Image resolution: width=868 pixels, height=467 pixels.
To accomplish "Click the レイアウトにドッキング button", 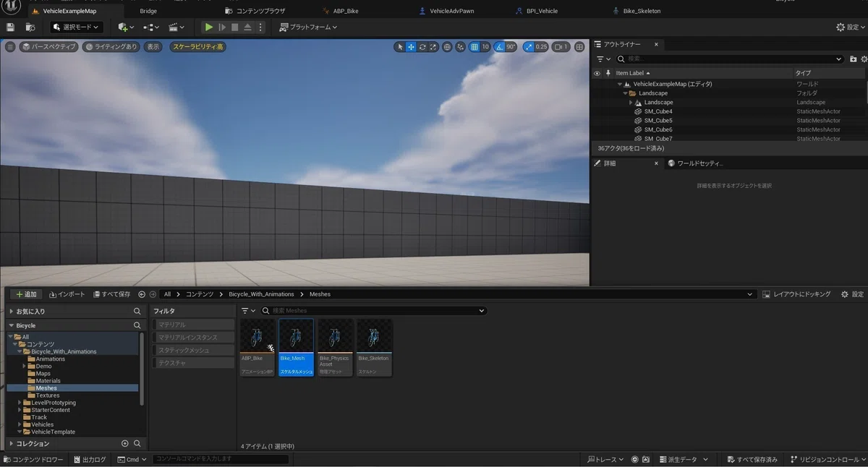I will [796, 294].
